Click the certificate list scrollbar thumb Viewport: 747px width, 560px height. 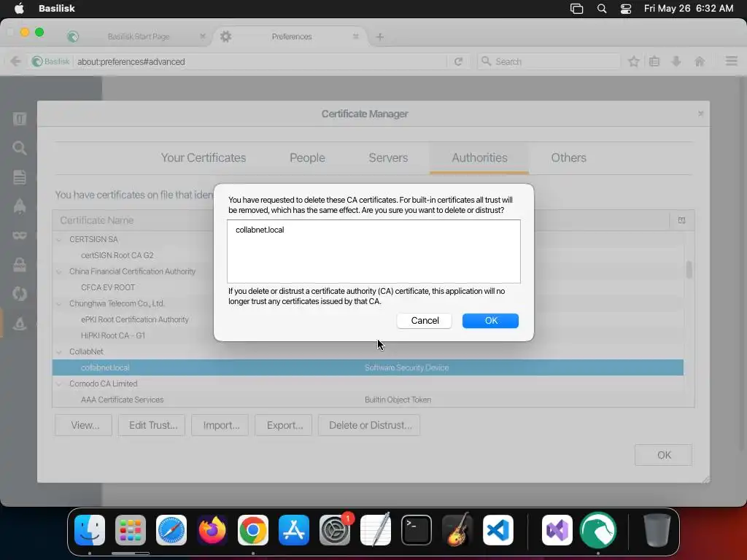click(689, 270)
